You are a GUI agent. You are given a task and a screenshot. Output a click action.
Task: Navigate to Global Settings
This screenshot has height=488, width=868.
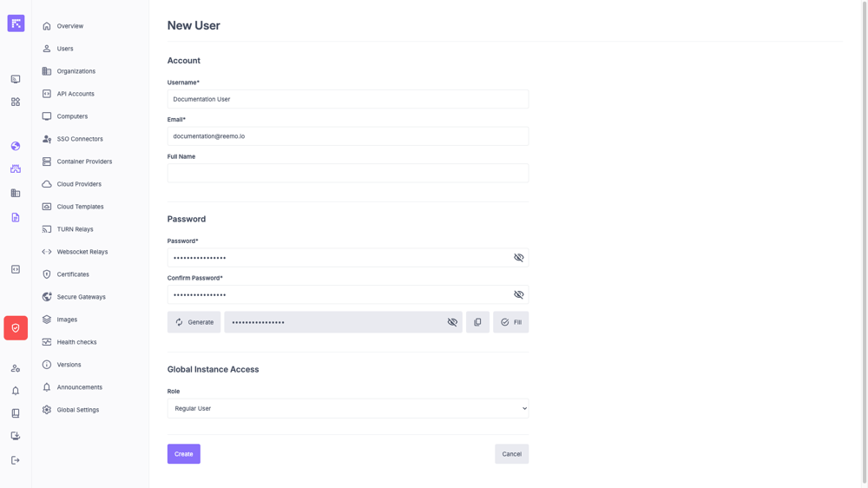pyautogui.click(x=77, y=410)
